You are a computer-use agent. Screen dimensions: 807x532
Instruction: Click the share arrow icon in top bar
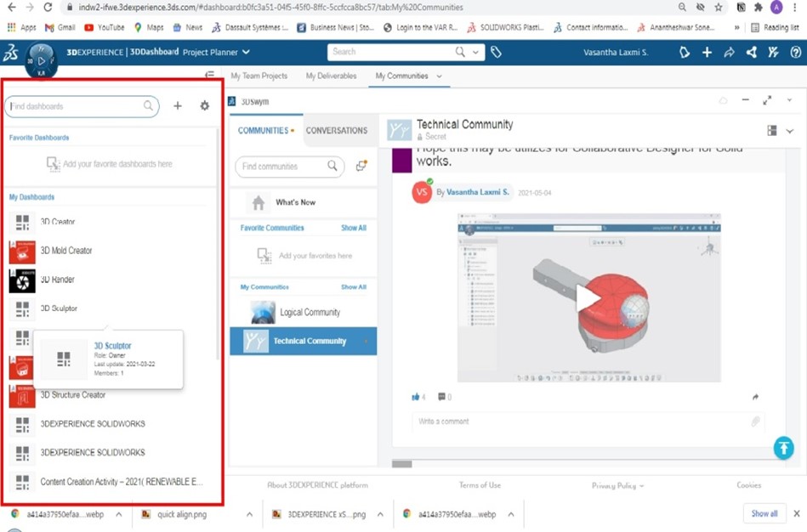tap(730, 52)
